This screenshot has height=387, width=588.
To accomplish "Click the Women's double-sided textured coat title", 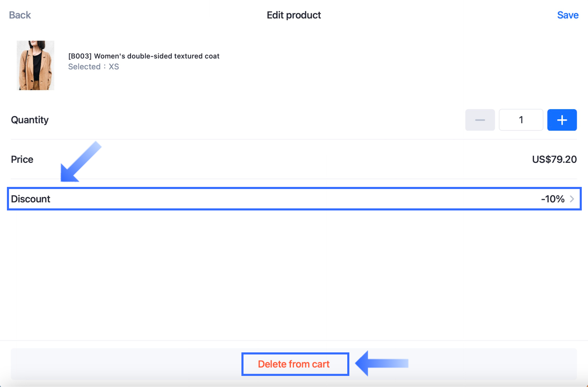I will [157, 56].
